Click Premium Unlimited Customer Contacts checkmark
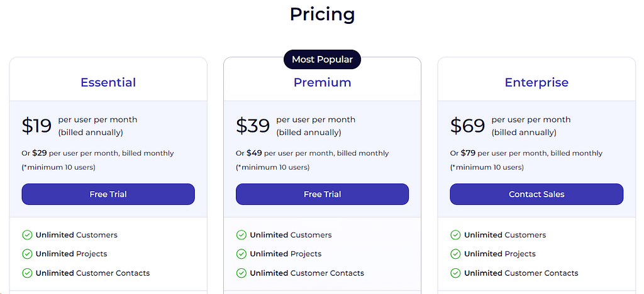The height and width of the screenshot is (294, 644). pyautogui.click(x=241, y=273)
